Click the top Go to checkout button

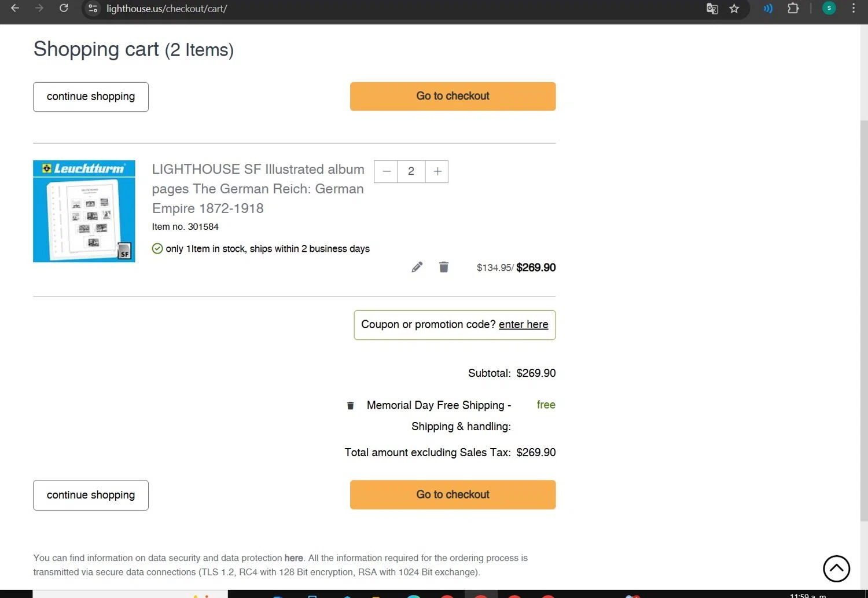point(453,96)
